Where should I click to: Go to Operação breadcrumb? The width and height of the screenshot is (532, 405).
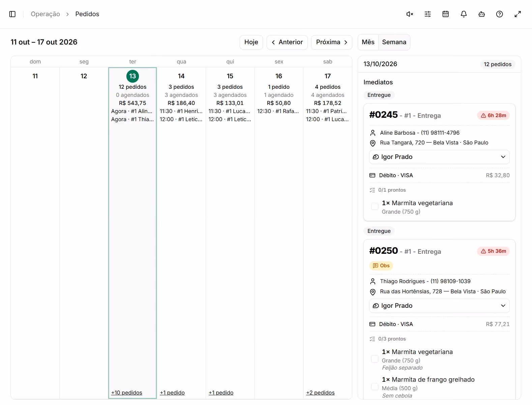tap(46, 14)
